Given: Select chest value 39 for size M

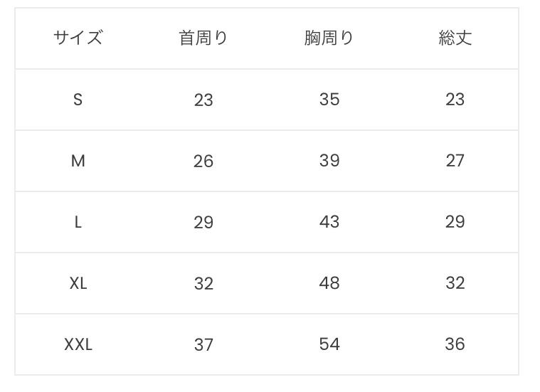Looking at the screenshot, I should click(x=329, y=161).
